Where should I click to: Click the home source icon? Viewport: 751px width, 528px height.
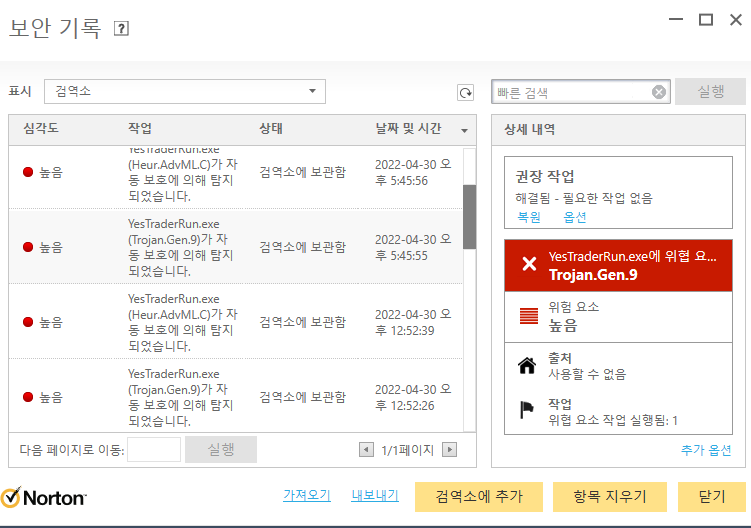(527, 365)
